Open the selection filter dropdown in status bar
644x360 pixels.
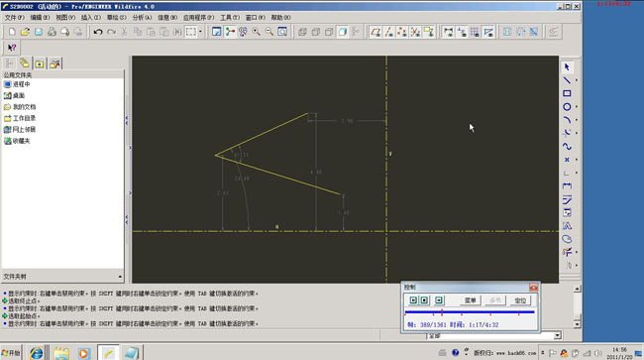(x=557, y=336)
